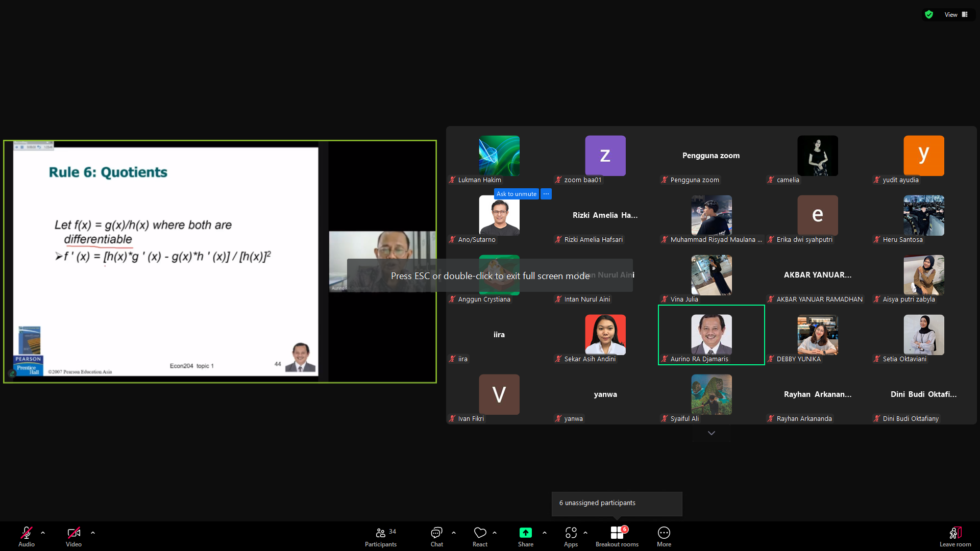Open the Apps panel

(571, 536)
